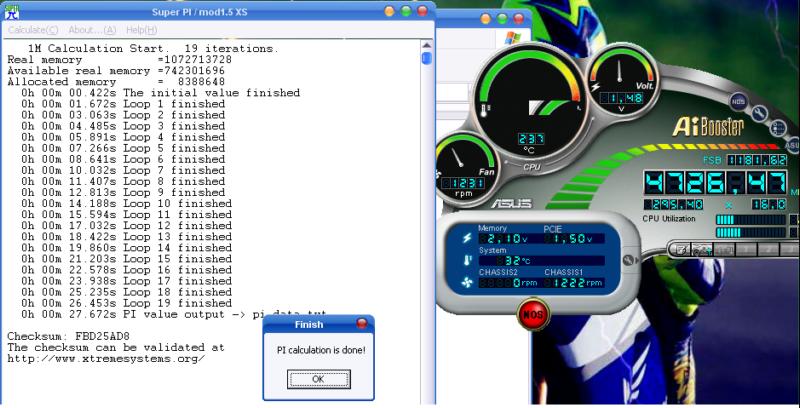
Task: Click the http://www.xtremesystems.org/ text
Action: [x=106, y=359]
